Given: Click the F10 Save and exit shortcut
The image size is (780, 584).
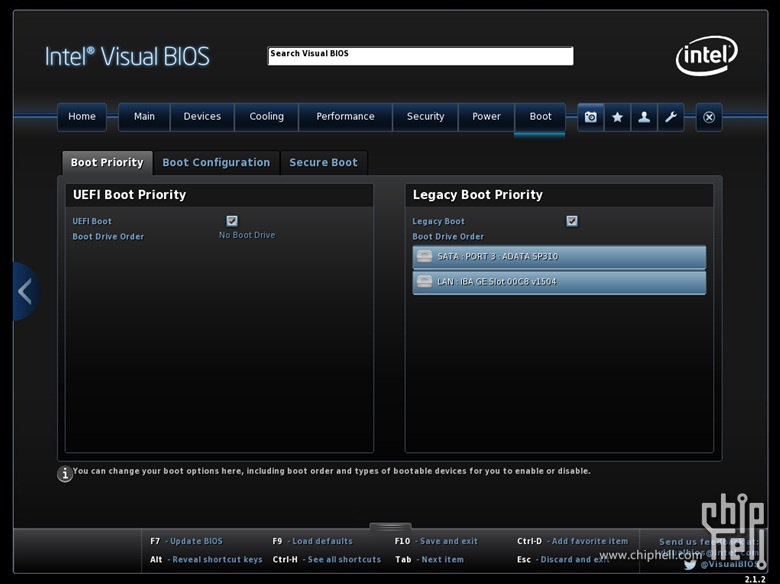Looking at the screenshot, I should [436, 541].
